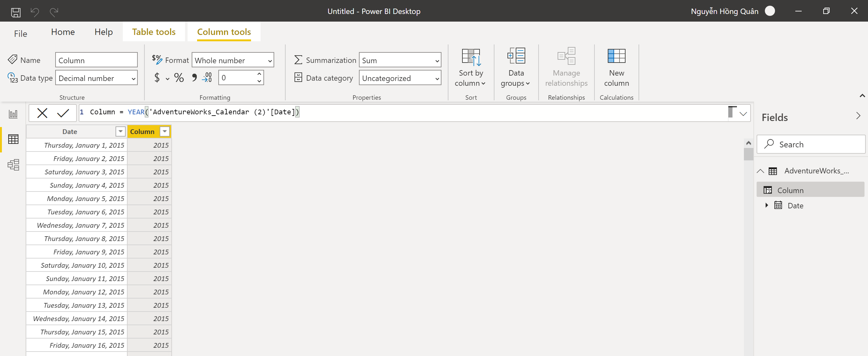Screen dimensions: 868x356
Task: Select cell Monday, January 5, 2015
Action: [76, 198]
